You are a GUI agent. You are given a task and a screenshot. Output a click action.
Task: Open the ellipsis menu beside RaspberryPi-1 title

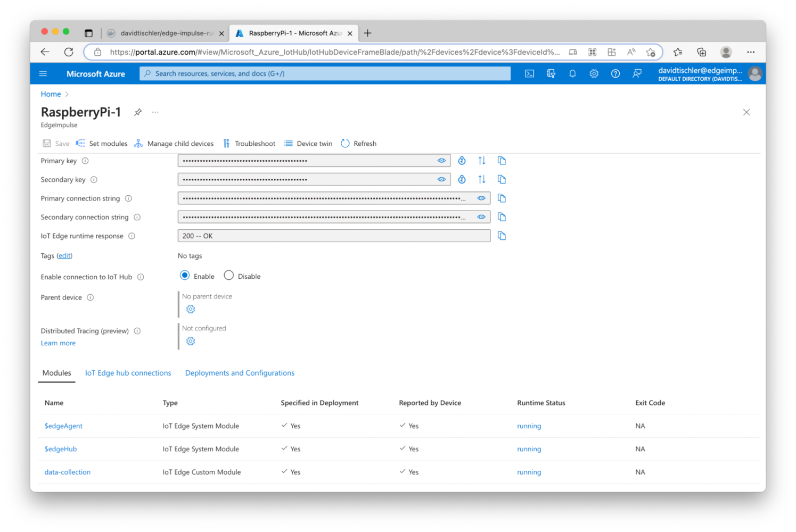[x=155, y=112]
